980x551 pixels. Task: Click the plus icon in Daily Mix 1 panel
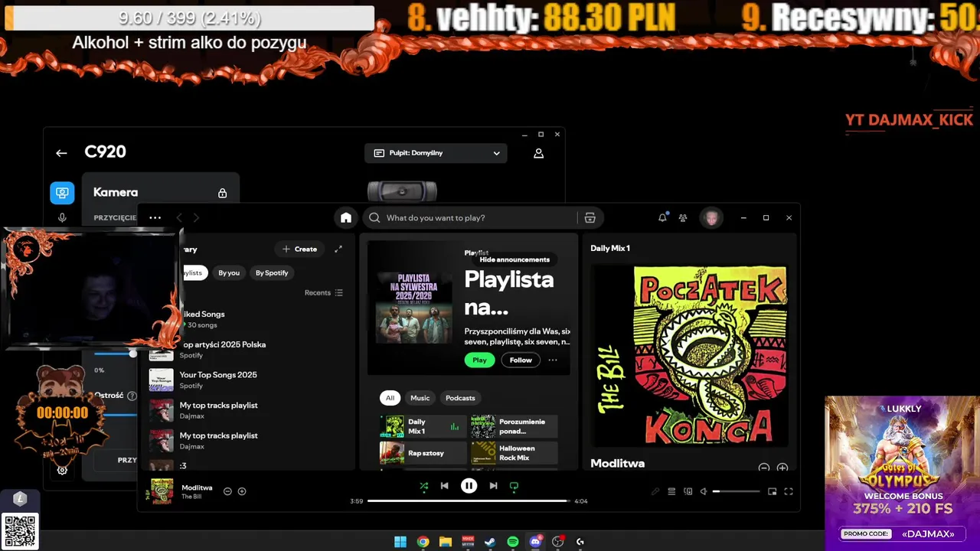pyautogui.click(x=782, y=467)
